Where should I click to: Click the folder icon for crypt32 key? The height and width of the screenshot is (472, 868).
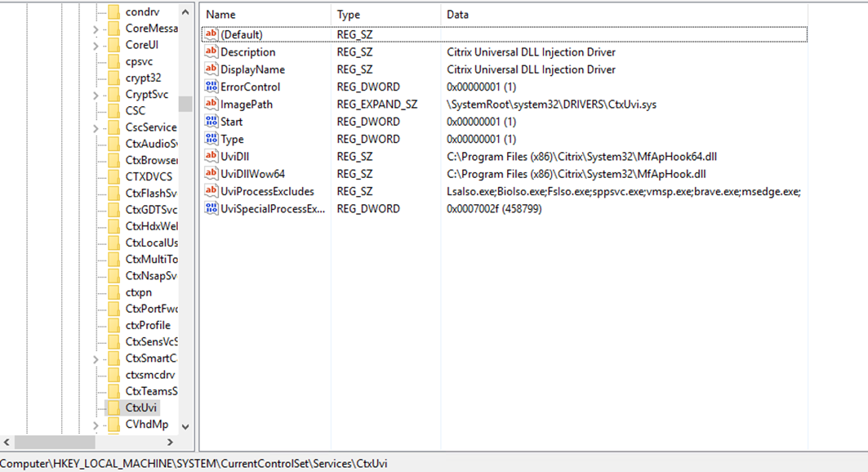114,78
